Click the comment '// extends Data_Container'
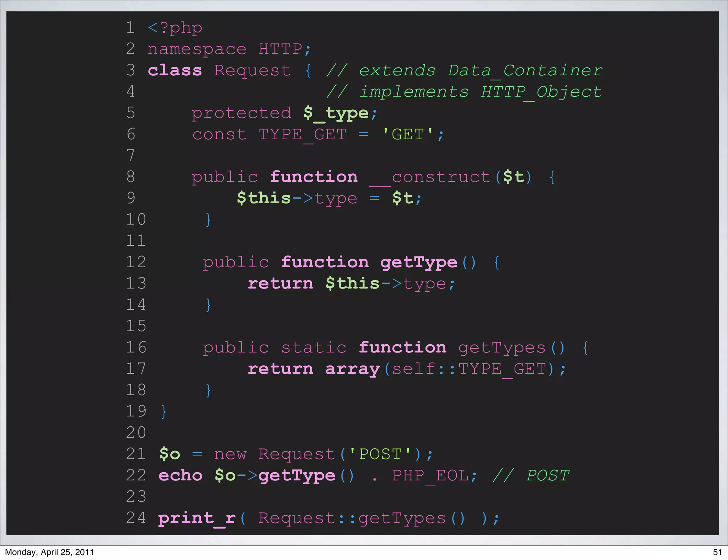 [x=464, y=70]
